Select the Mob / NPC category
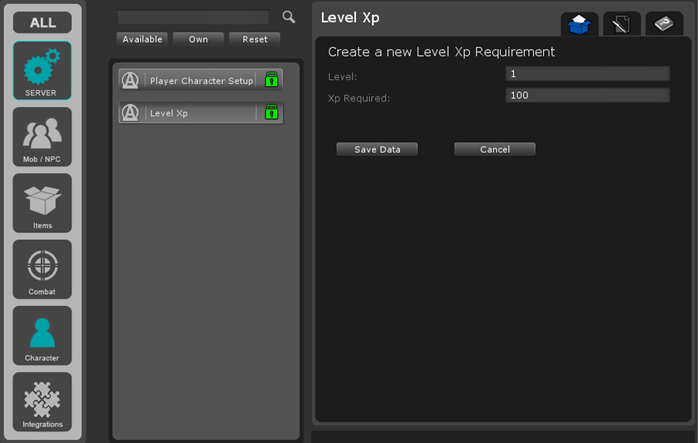Image resolution: width=698 pixels, height=443 pixels. tap(42, 137)
